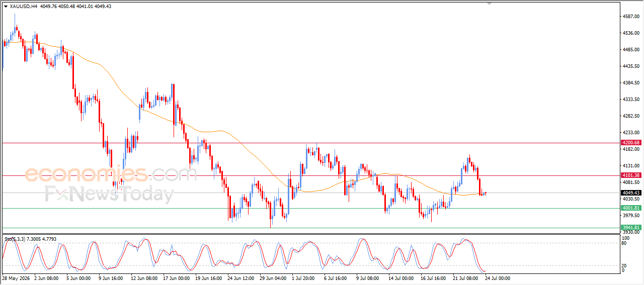Click the 21 Jul 08:00 time label
The width and height of the screenshot is (644, 285).
(x=465, y=278)
